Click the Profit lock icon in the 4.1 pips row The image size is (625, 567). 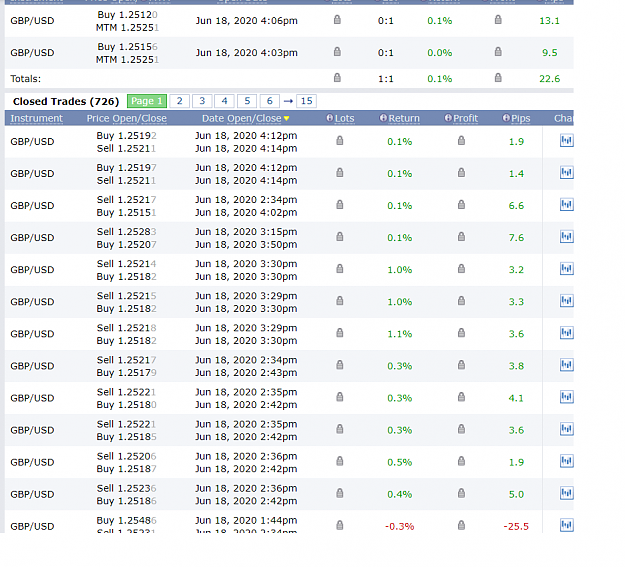pyautogui.click(x=461, y=397)
